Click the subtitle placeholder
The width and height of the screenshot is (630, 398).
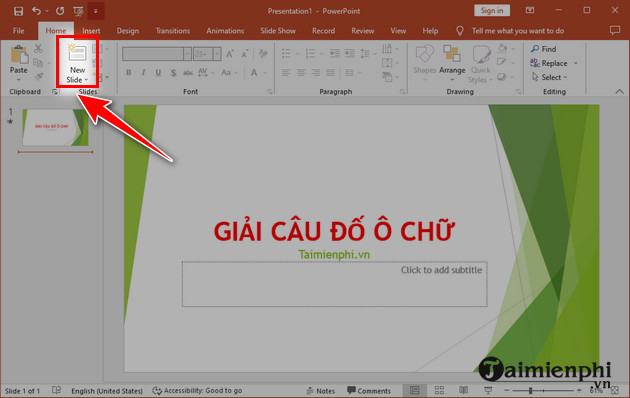coord(335,284)
